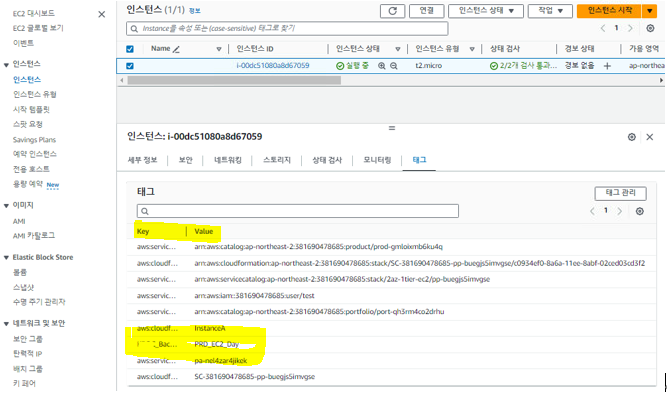Open the 인스턴스 상태 dropdown
667x393 pixels.
tap(486, 11)
